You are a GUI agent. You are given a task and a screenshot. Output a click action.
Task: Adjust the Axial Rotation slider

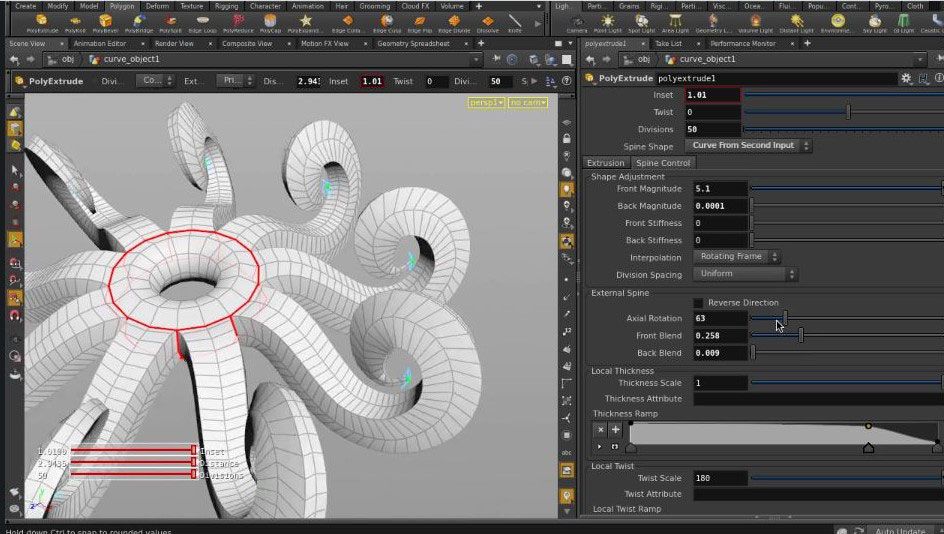(x=784, y=318)
